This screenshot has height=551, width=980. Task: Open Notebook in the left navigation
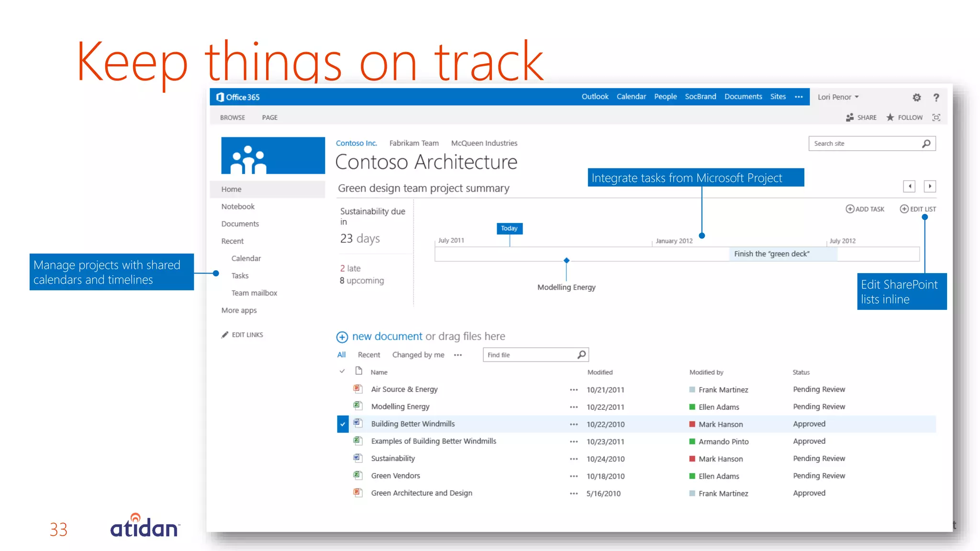[238, 207]
